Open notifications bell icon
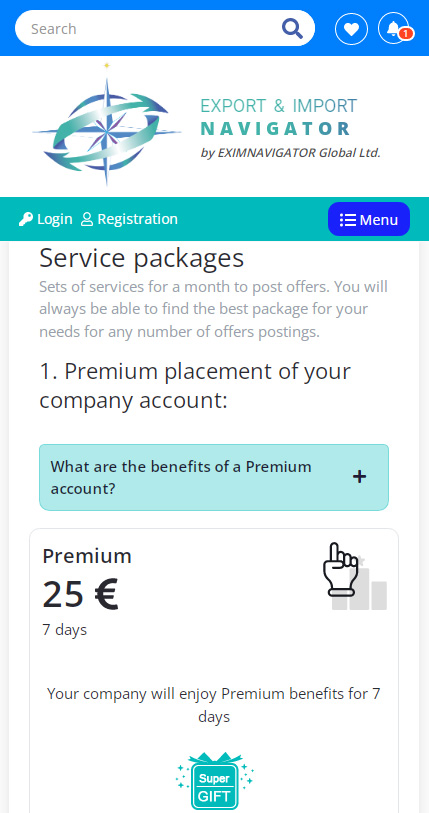This screenshot has width=429, height=813. point(394,28)
